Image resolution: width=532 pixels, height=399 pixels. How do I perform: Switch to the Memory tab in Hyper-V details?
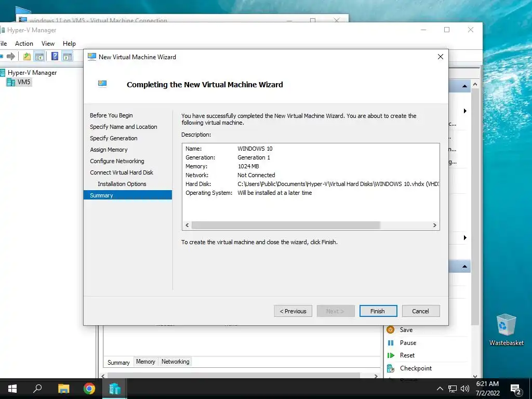click(145, 362)
